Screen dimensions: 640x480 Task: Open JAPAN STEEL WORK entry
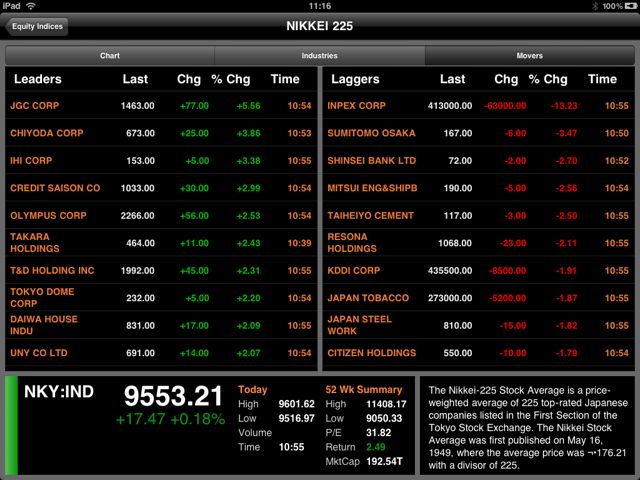point(479,325)
